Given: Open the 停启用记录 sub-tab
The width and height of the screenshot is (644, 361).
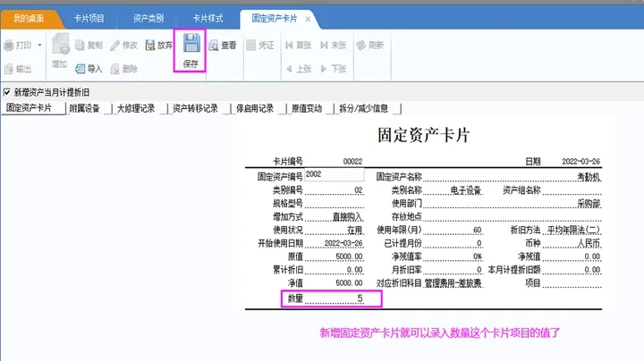Looking at the screenshot, I should [255, 108].
